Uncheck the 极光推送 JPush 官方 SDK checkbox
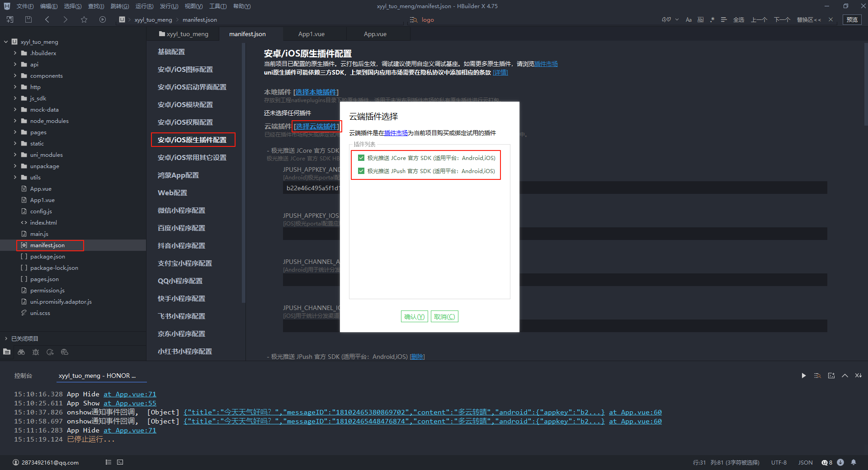Image resolution: width=868 pixels, height=470 pixels. click(x=361, y=171)
